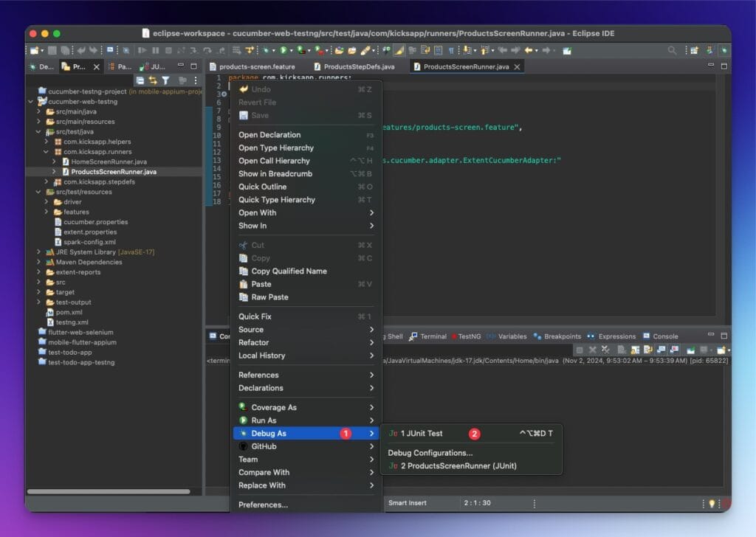Click the Show Whitespace Characters pilcrow icon
Image resolution: width=756 pixels, height=537 pixels.
[451, 50]
